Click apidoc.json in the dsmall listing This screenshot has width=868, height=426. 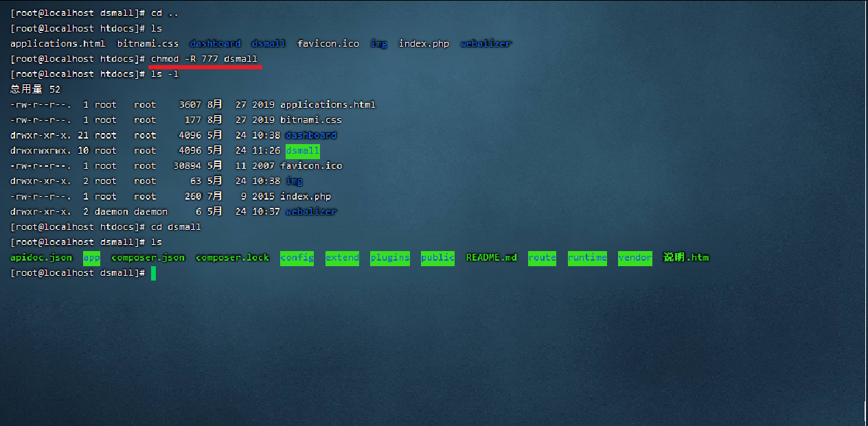41,258
